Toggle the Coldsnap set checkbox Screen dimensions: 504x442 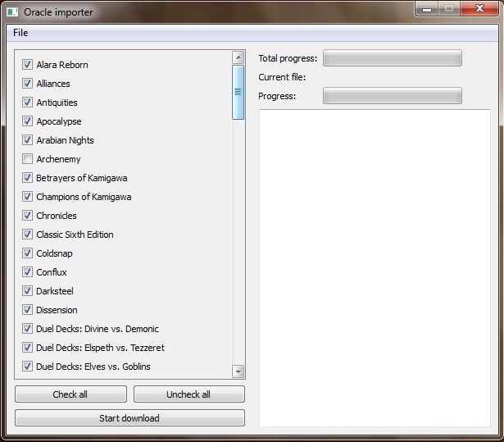[x=27, y=253]
